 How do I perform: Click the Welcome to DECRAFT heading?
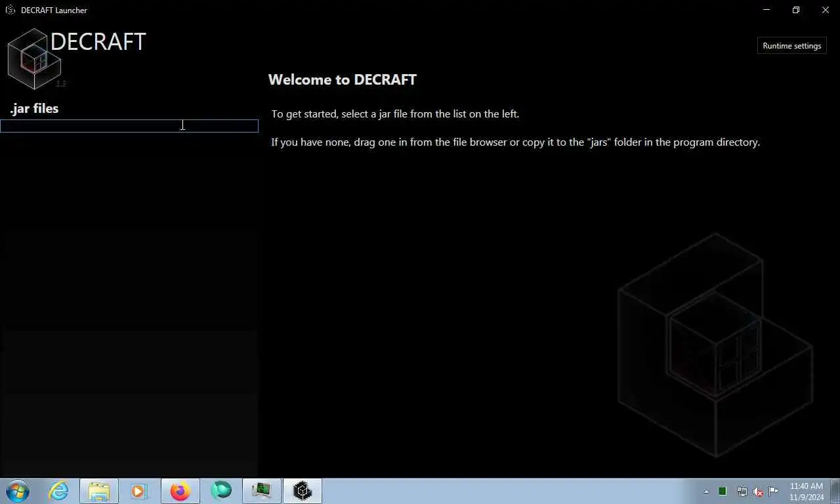pyautogui.click(x=342, y=79)
